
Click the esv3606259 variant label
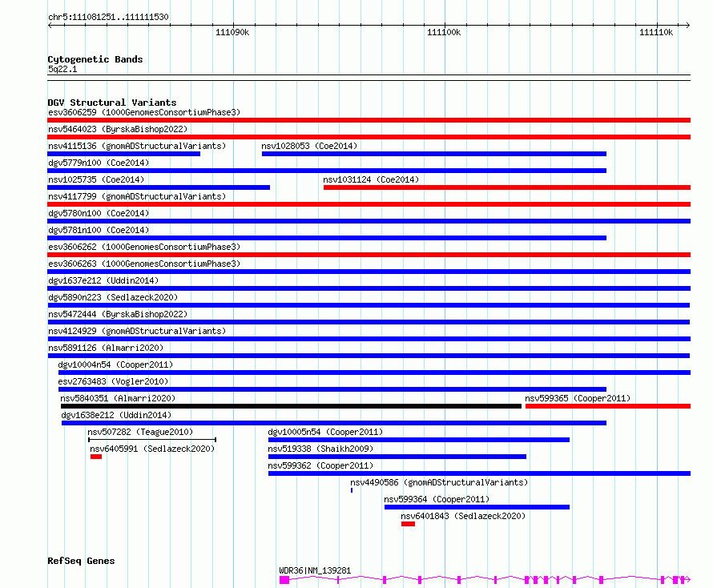144,112
